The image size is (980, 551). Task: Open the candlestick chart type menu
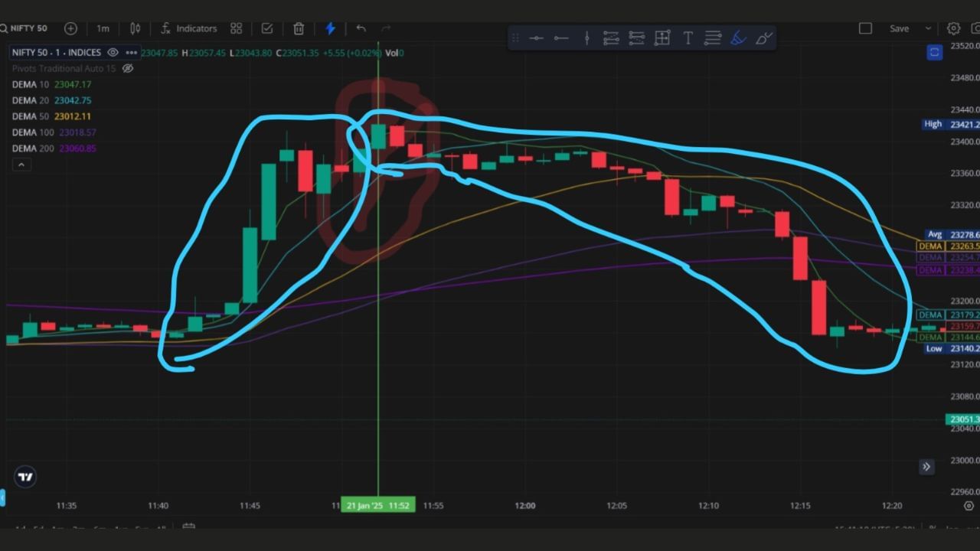pyautogui.click(x=136, y=28)
